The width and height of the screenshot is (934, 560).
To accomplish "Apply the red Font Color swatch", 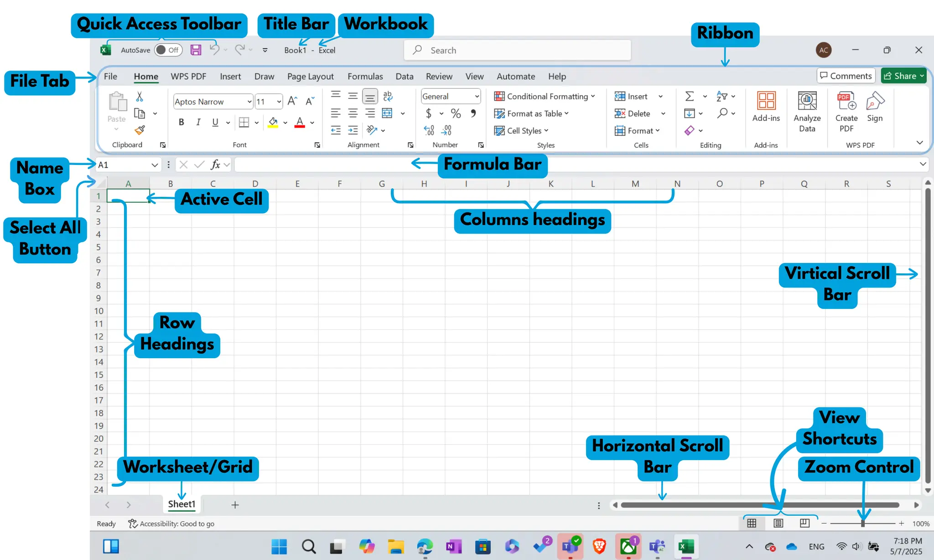I will [300, 123].
